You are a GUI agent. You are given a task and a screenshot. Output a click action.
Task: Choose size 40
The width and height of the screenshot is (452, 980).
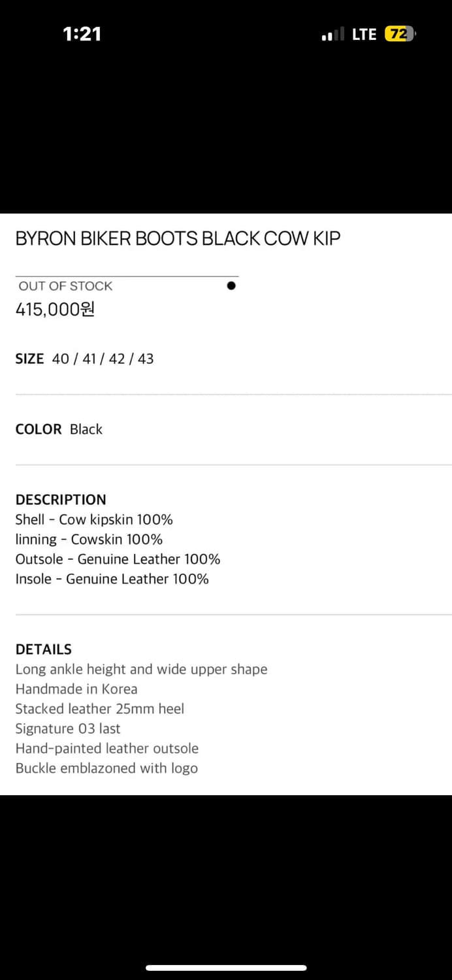point(60,359)
